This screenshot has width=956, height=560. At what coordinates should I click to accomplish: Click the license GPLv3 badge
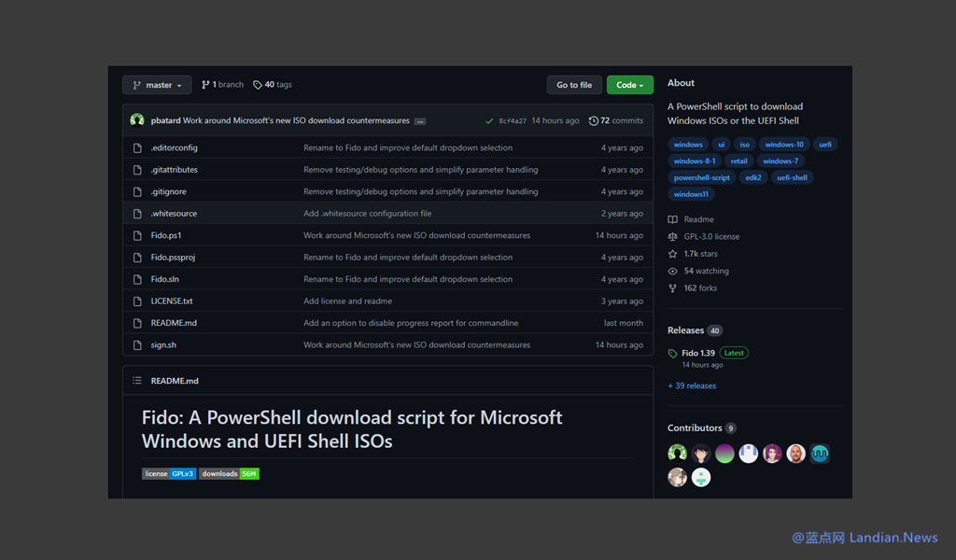pos(169,474)
